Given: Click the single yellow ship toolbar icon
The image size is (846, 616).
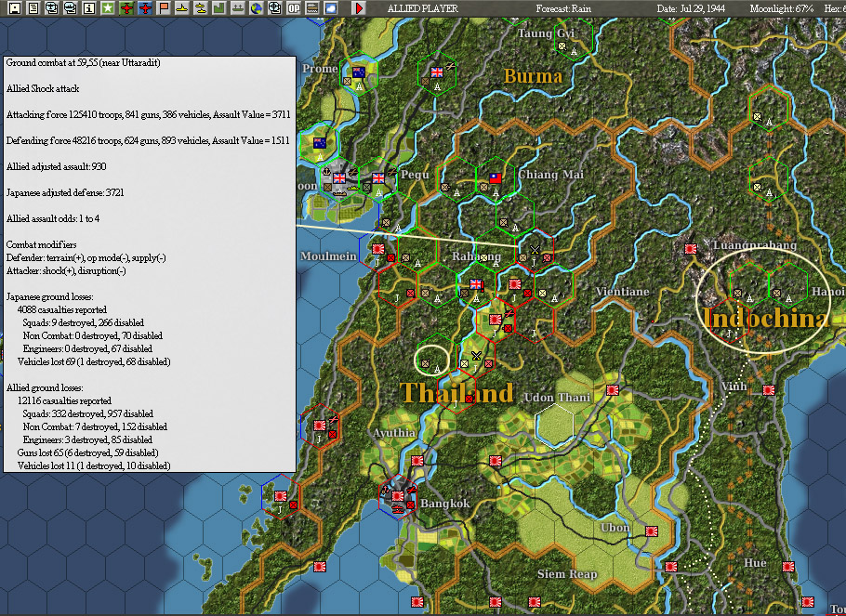Looking at the screenshot, I should point(182,8).
